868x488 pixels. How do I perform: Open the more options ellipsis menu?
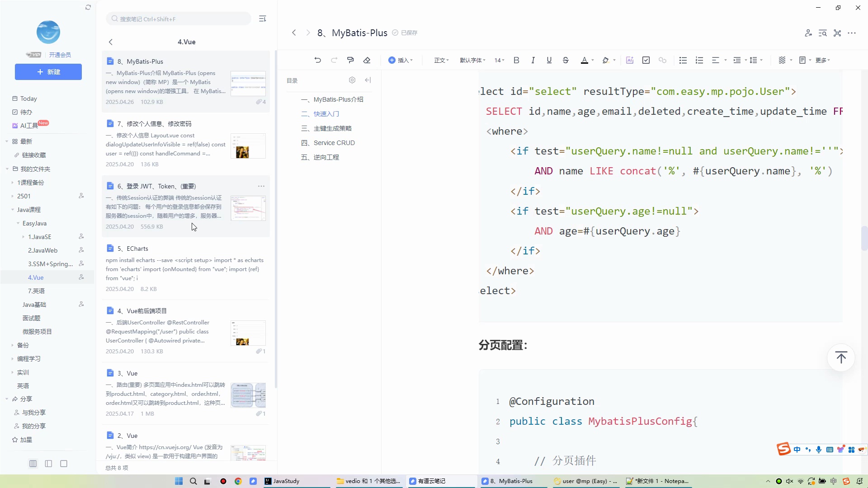point(852,33)
